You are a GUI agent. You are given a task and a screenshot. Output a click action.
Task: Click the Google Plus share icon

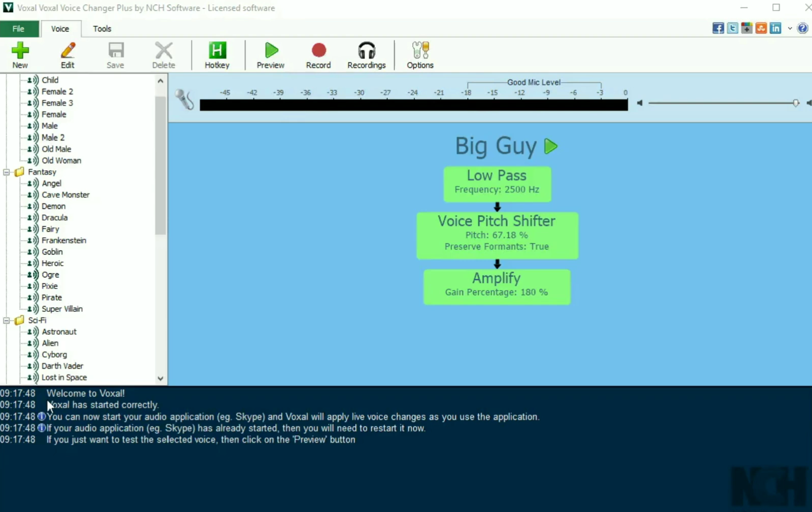point(746,28)
